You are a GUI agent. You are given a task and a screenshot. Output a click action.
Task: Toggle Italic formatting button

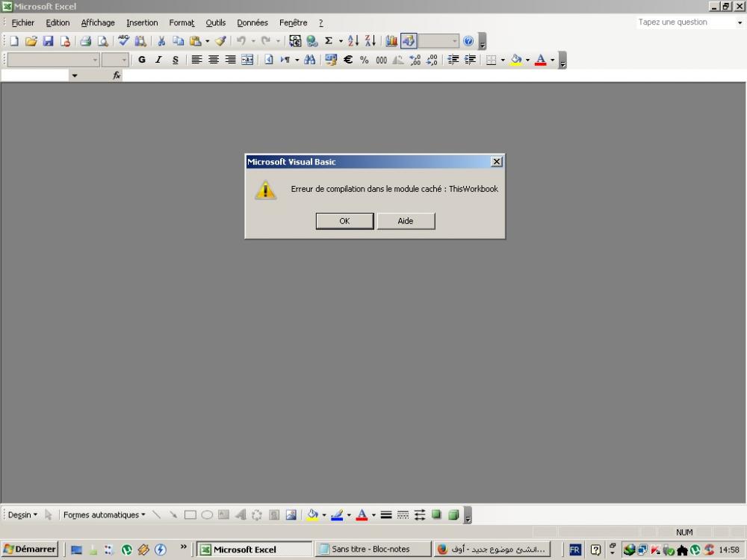(158, 60)
